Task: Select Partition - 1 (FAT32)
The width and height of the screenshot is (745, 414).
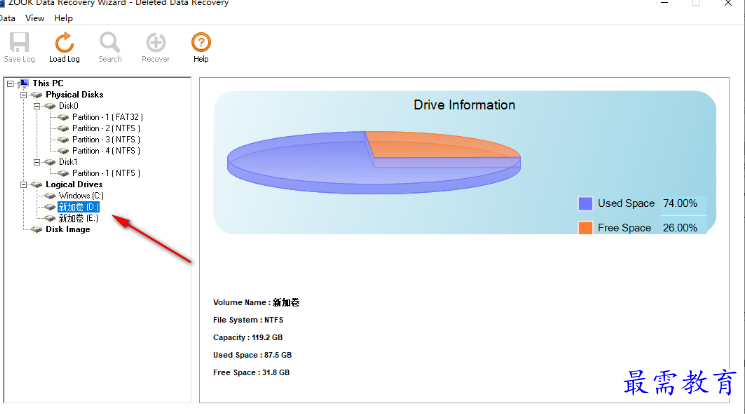Action: [107, 117]
